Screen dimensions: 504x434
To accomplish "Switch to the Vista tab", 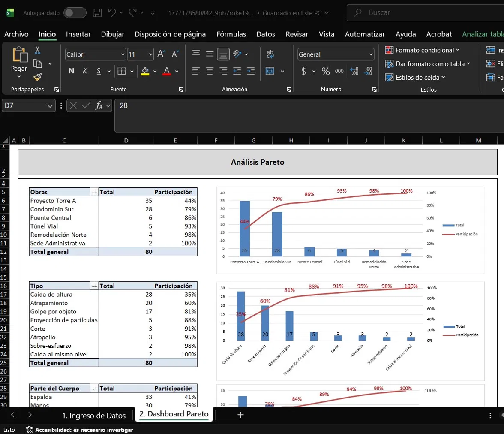I will [326, 34].
